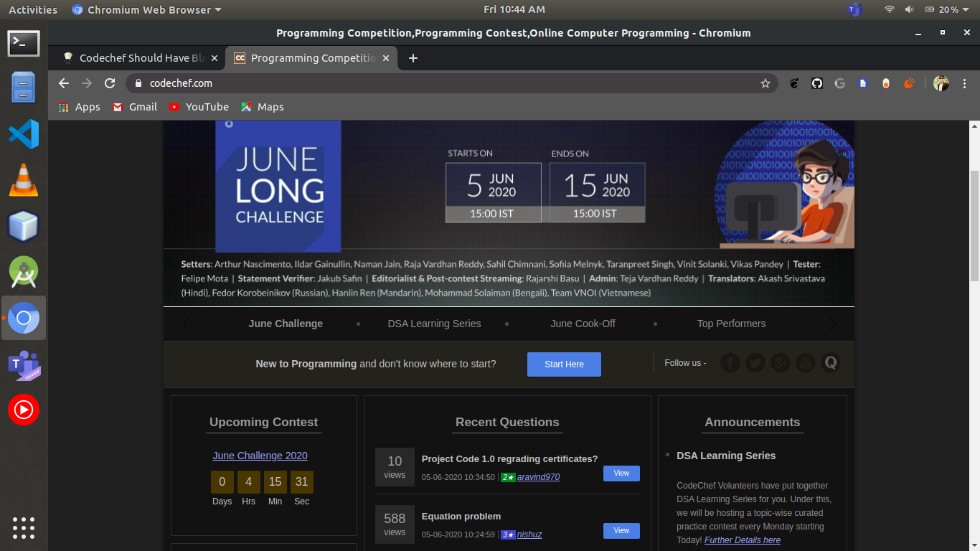Open the Equation problem question title
The image size is (980, 551).
pos(461,517)
